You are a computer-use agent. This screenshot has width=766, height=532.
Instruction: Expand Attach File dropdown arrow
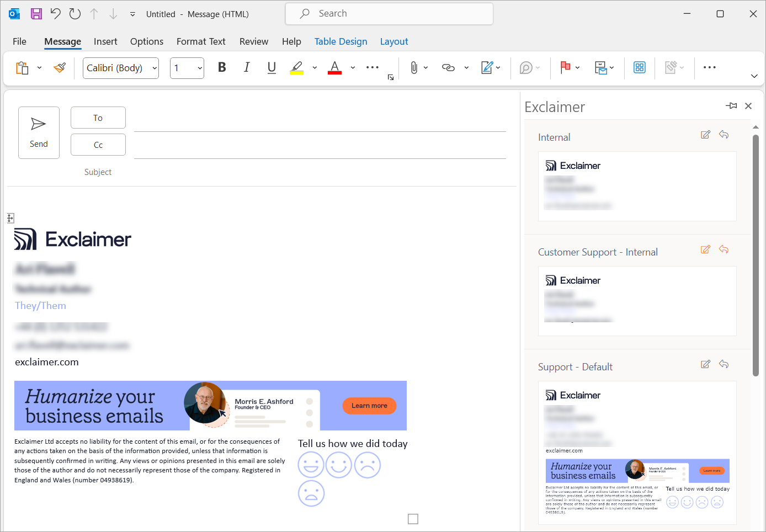(x=425, y=68)
